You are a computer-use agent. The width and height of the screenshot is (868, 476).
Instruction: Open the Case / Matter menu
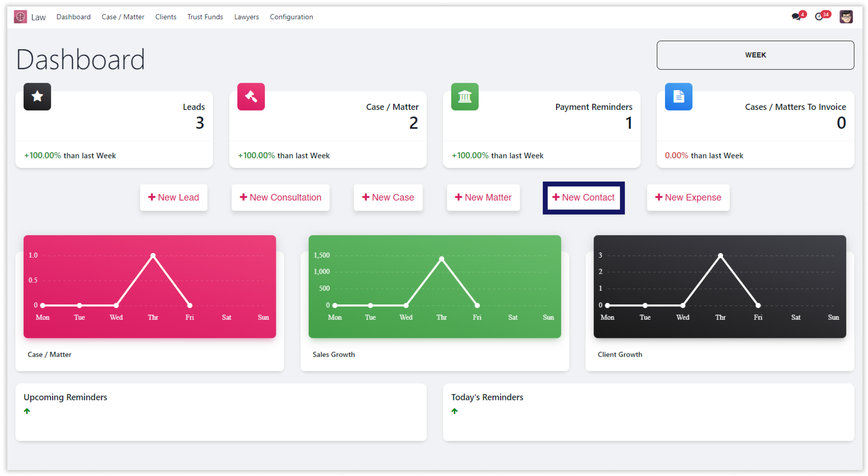pos(123,17)
